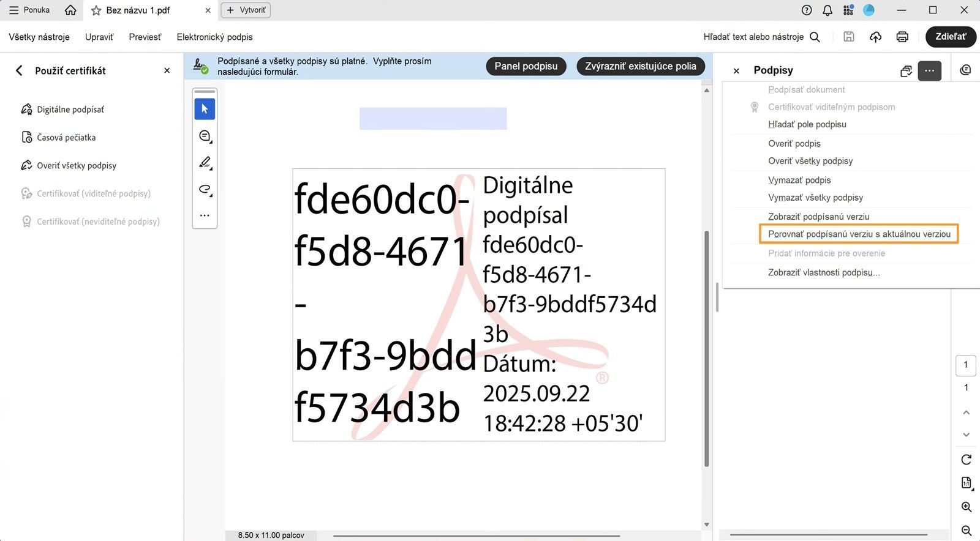Screen dimensions: 980x541
Task: Select the freehand draw lasso tool
Action: tap(205, 189)
